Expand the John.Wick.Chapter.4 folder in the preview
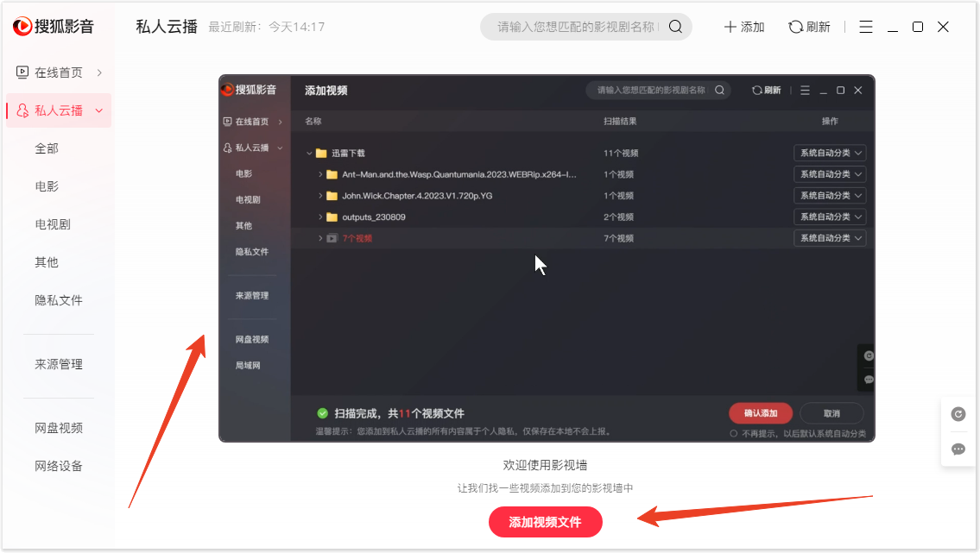Viewport: 980px width, 553px height. [x=320, y=195]
